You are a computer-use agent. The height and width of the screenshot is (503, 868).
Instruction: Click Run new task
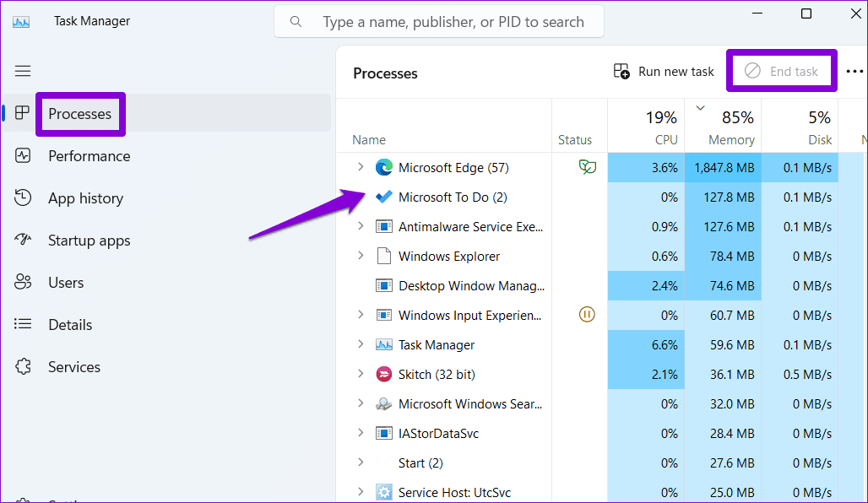(x=664, y=71)
